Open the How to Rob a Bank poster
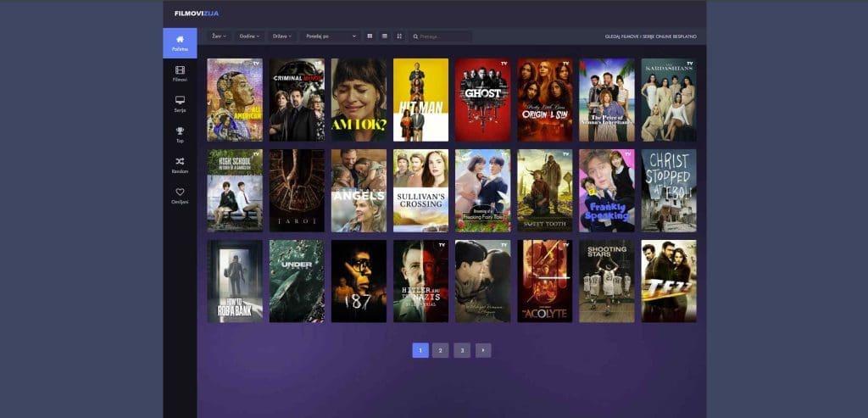The height and width of the screenshot is (418, 868). tap(236, 281)
